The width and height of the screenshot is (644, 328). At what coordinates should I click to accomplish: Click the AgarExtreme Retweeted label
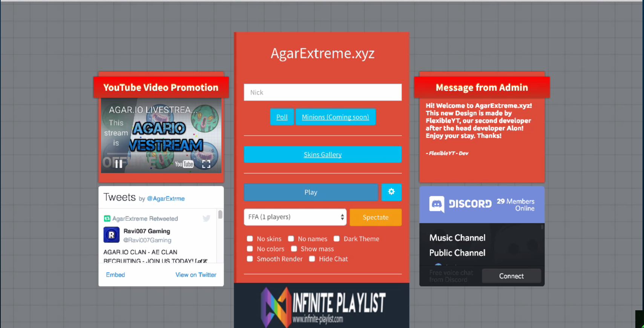point(145,219)
